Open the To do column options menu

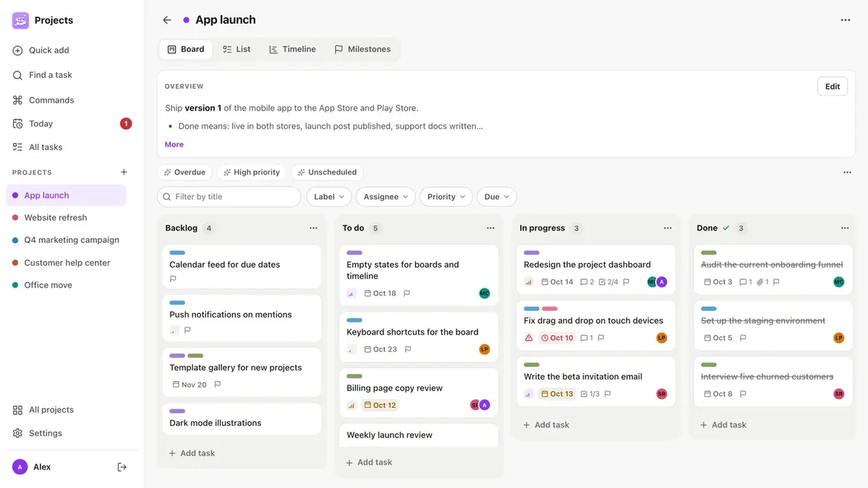coord(490,228)
